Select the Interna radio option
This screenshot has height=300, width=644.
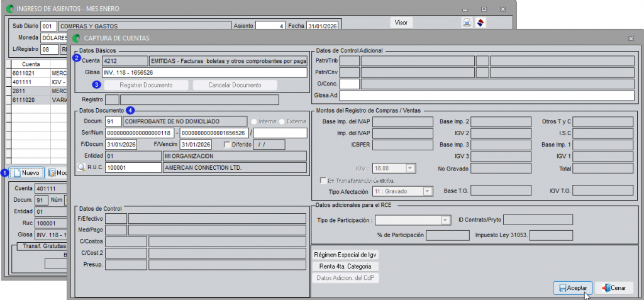coord(254,121)
